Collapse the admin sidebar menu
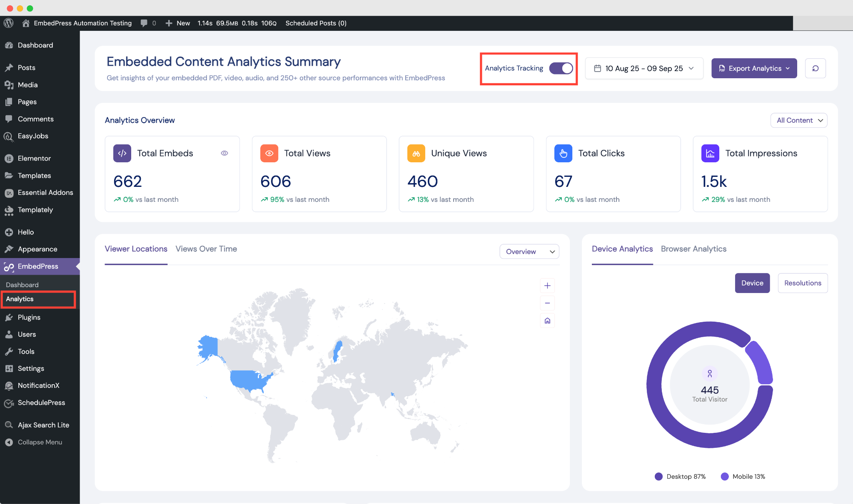853x504 pixels. click(x=40, y=442)
